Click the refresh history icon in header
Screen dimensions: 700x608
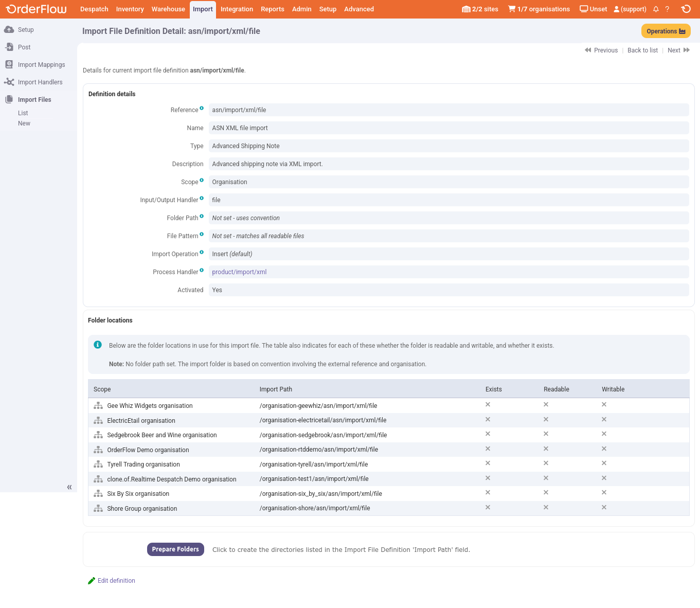tap(686, 9)
